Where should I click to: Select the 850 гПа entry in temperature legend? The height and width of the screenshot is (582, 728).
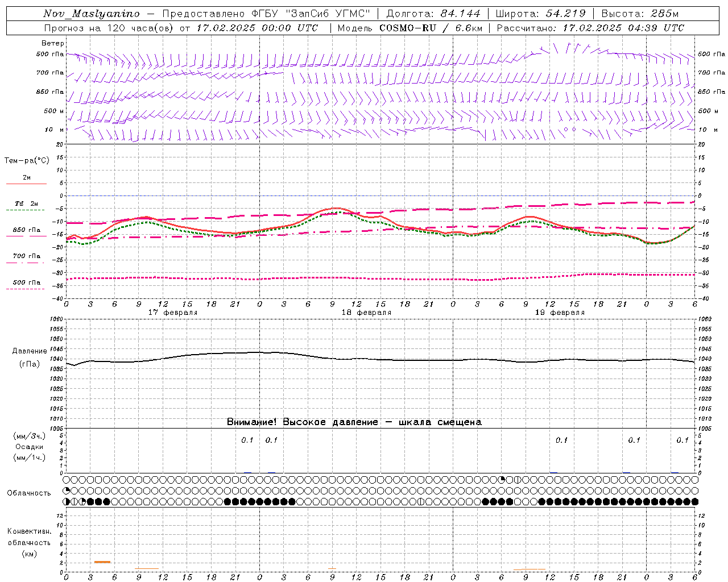click(x=26, y=230)
